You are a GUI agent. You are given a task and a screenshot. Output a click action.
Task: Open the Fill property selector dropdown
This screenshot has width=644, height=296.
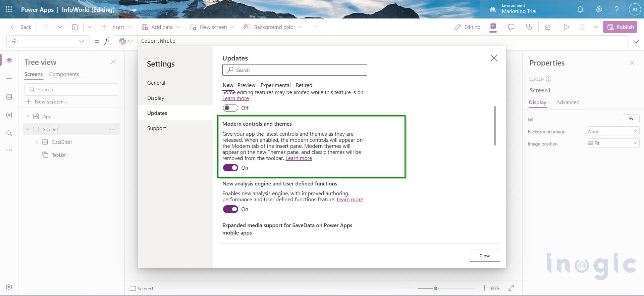48,41
